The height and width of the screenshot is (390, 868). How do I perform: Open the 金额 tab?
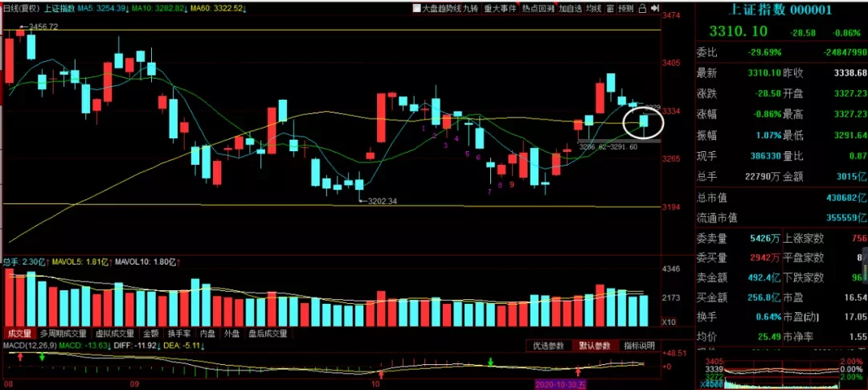pyautogui.click(x=151, y=334)
